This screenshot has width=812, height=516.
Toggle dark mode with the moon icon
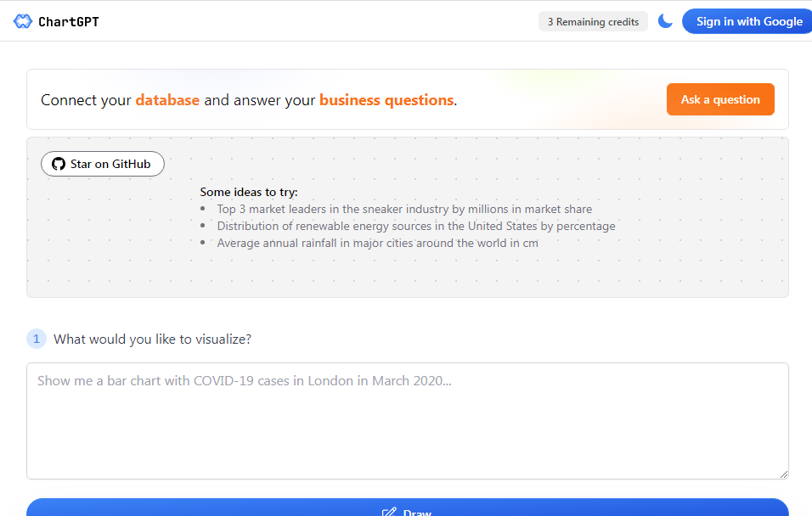point(665,21)
